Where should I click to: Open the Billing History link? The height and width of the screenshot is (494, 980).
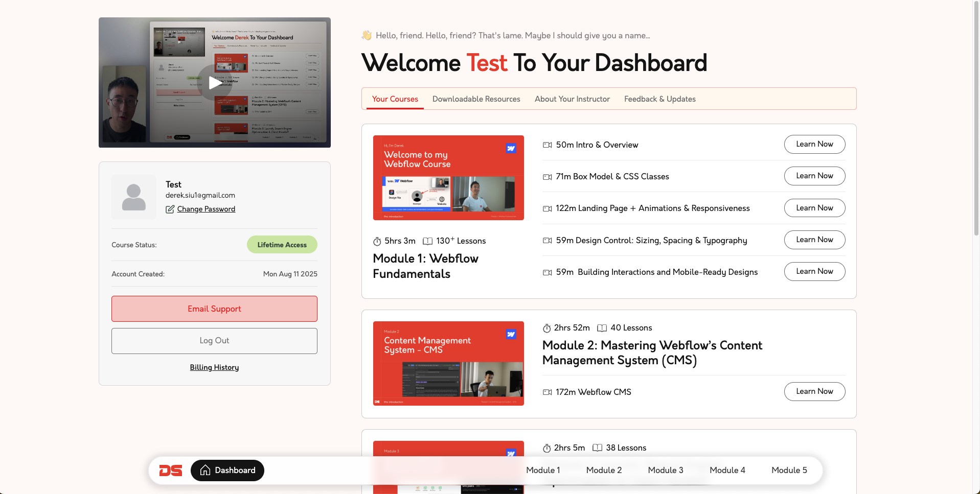(x=214, y=367)
